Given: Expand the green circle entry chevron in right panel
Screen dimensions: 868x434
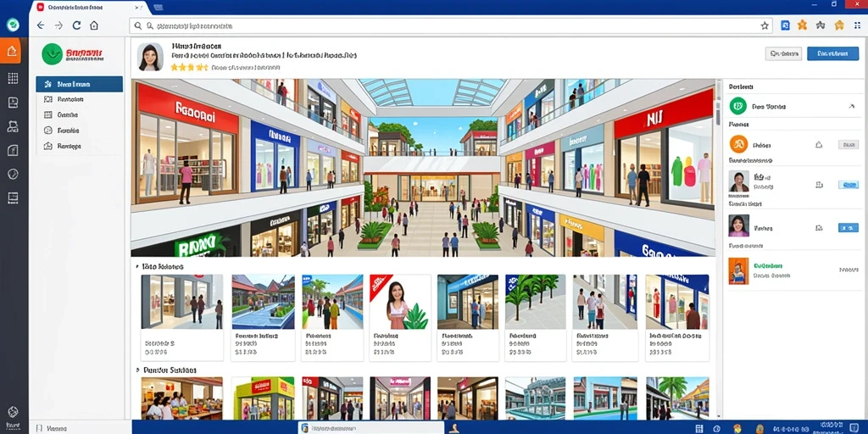Looking at the screenshot, I should (851, 106).
